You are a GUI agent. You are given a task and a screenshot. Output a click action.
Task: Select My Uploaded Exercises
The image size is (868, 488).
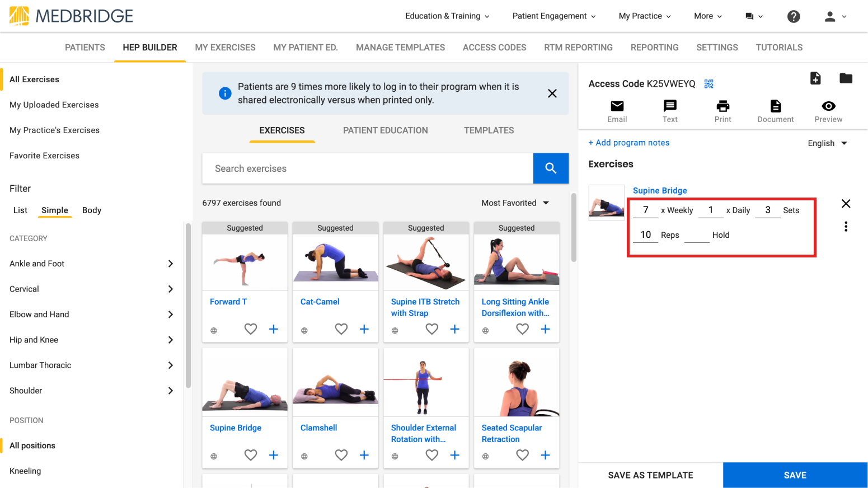click(54, 105)
